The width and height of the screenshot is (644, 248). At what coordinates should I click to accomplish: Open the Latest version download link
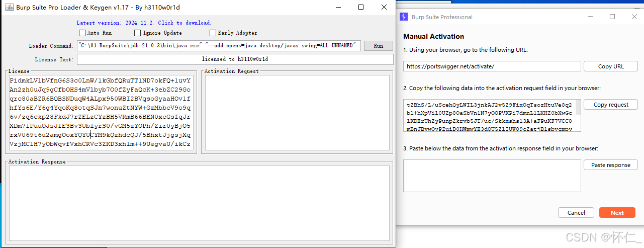(x=144, y=23)
